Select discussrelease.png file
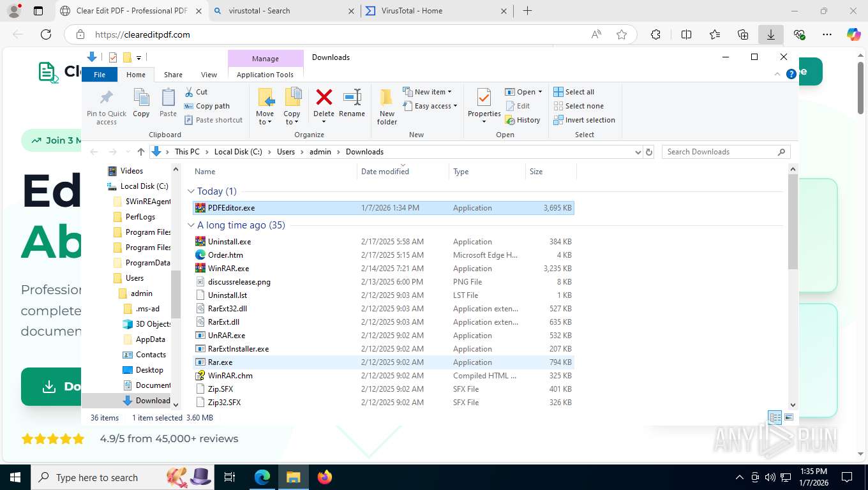868x490 pixels. (x=383, y=282)
